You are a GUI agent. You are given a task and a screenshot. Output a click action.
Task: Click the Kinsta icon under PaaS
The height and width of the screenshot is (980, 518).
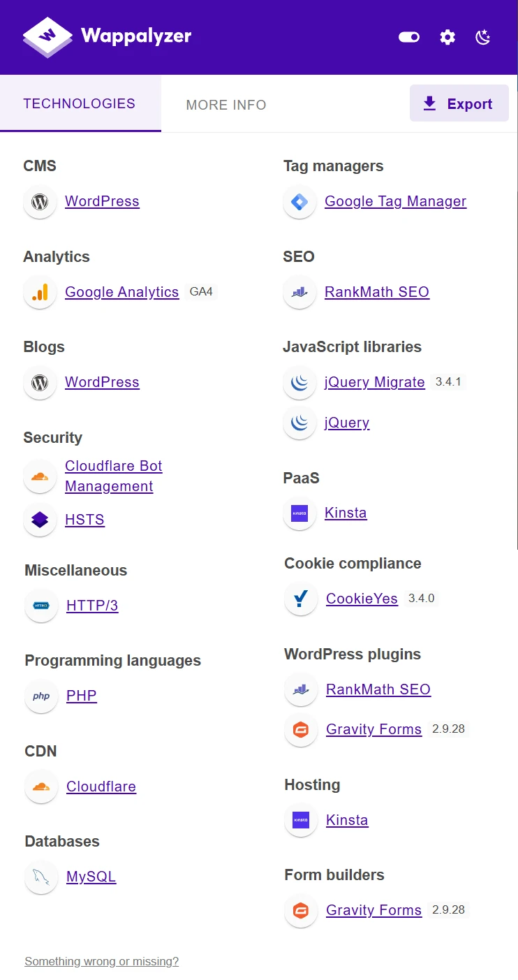pos(299,513)
